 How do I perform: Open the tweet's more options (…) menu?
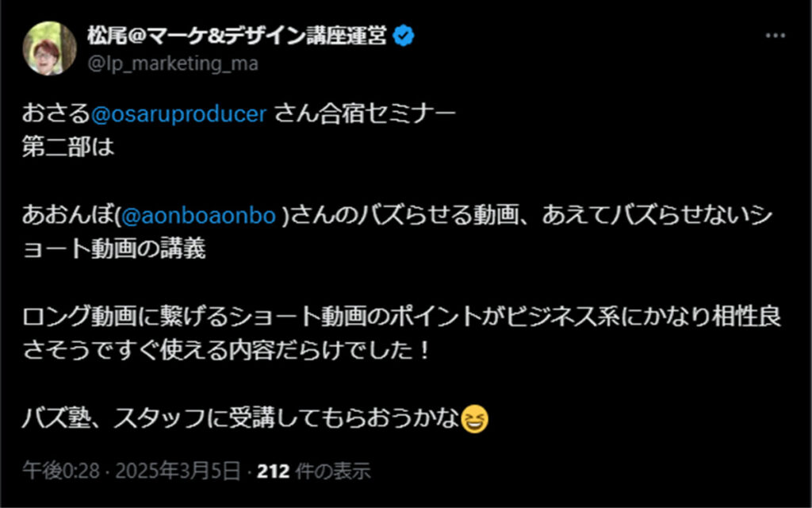[776, 37]
